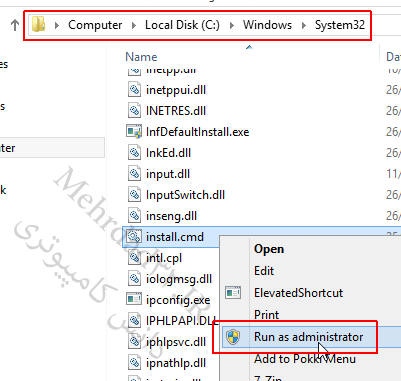
Task: Expand the chevron before System32 in address bar
Action: pos(304,25)
